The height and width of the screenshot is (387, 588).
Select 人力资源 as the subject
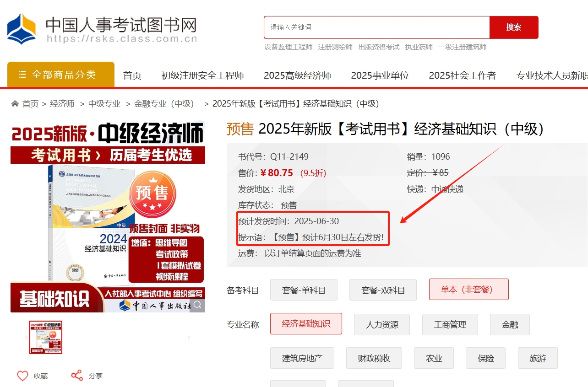(x=381, y=324)
